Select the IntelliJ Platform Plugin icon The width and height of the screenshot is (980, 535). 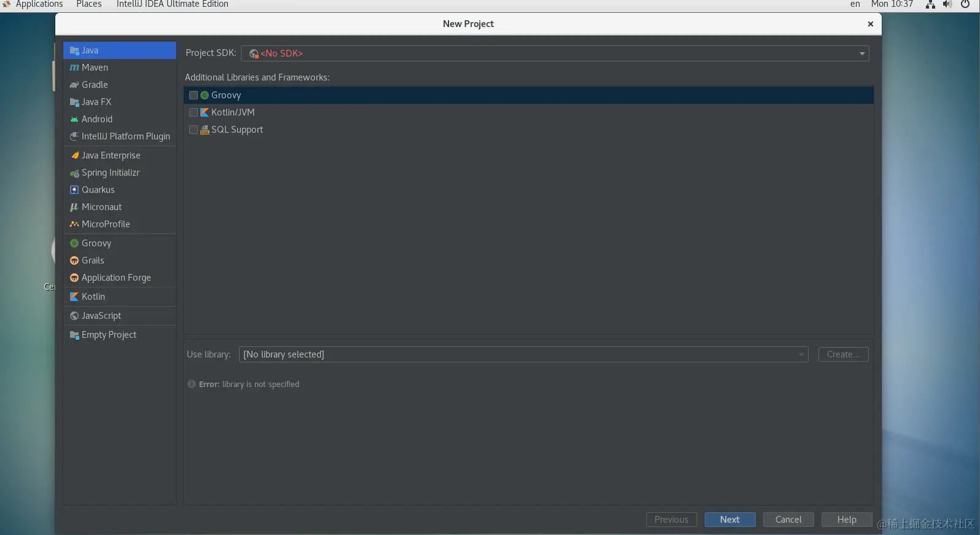click(74, 136)
